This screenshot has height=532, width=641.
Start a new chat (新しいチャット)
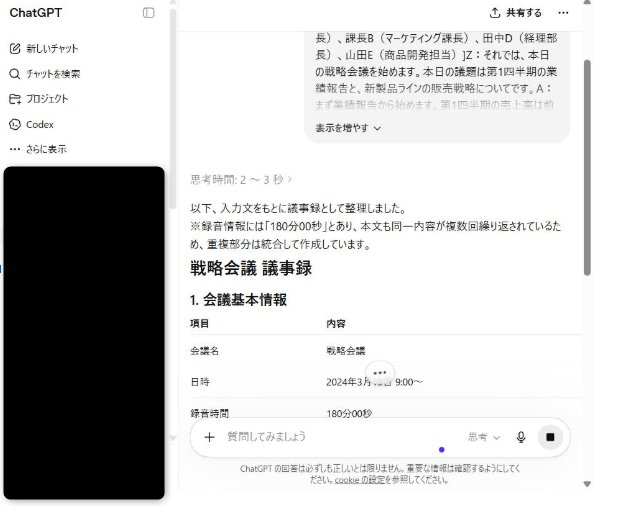tap(44, 49)
